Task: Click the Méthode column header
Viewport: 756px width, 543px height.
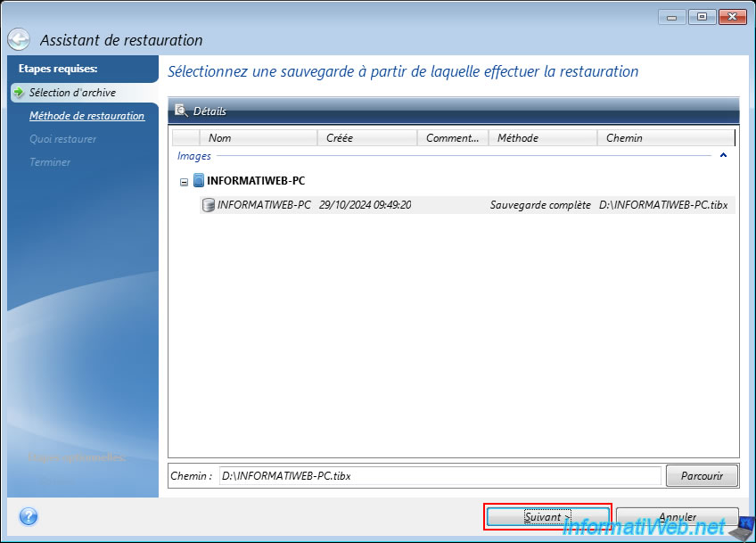Action: [x=543, y=138]
